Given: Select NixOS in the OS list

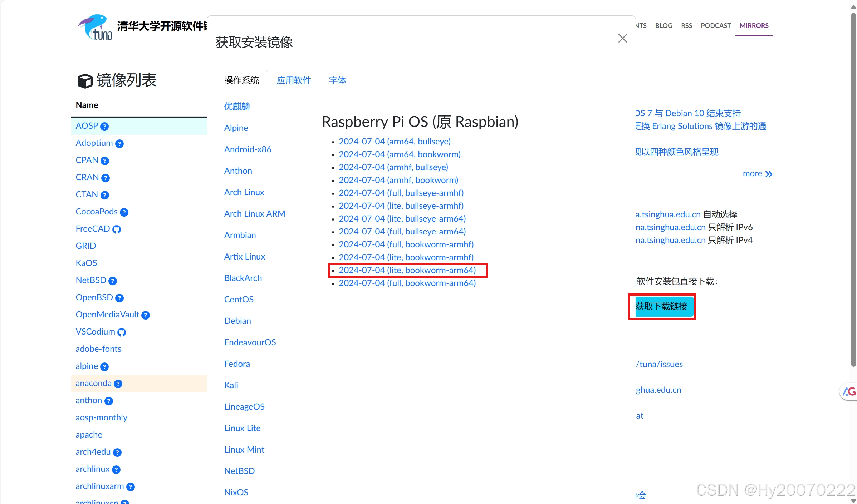Looking at the screenshot, I should (x=236, y=493).
